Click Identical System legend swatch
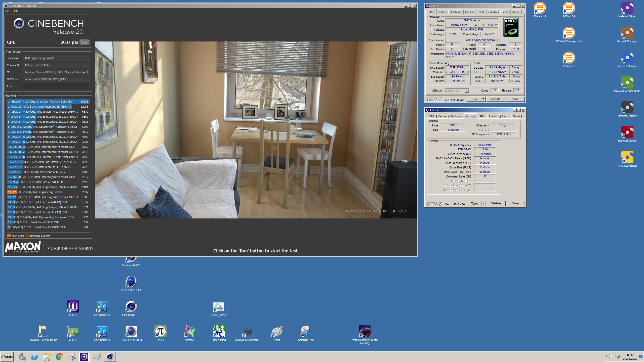The height and width of the screenshot is (362, 644). [27, 236]
